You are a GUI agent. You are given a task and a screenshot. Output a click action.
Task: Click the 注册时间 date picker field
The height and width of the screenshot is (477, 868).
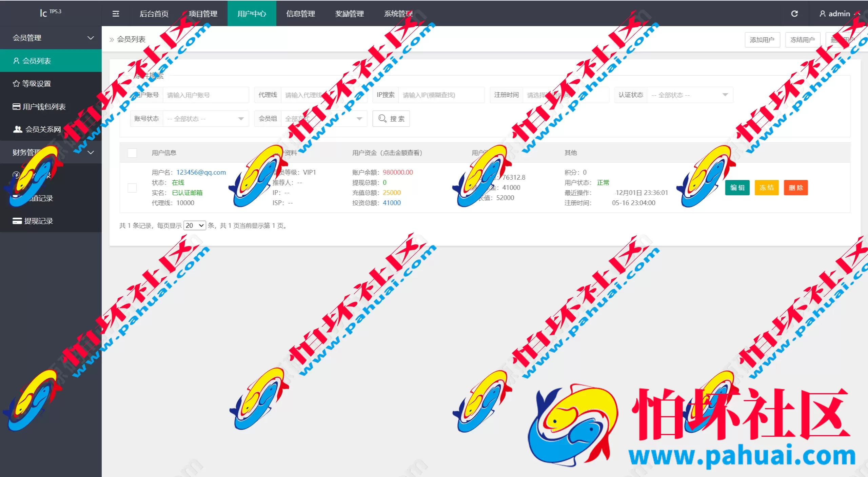pyautogui.click(x=566, y=95)
